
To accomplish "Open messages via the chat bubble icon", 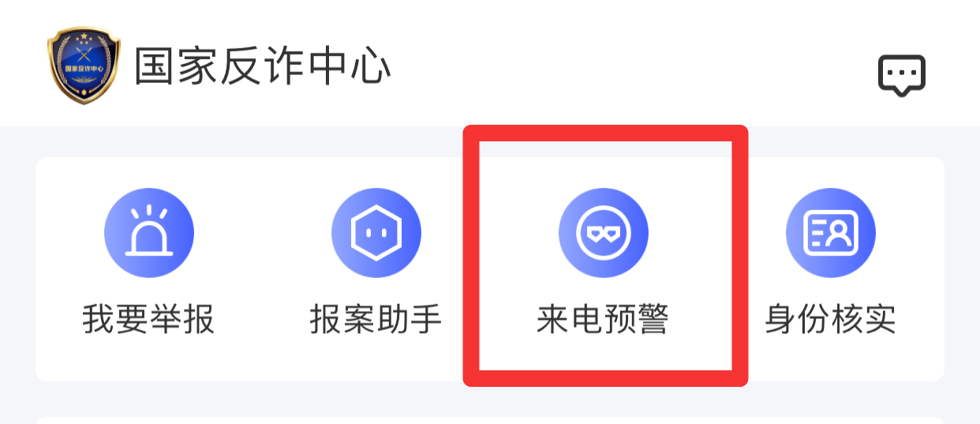I will [x=902, y=76].
